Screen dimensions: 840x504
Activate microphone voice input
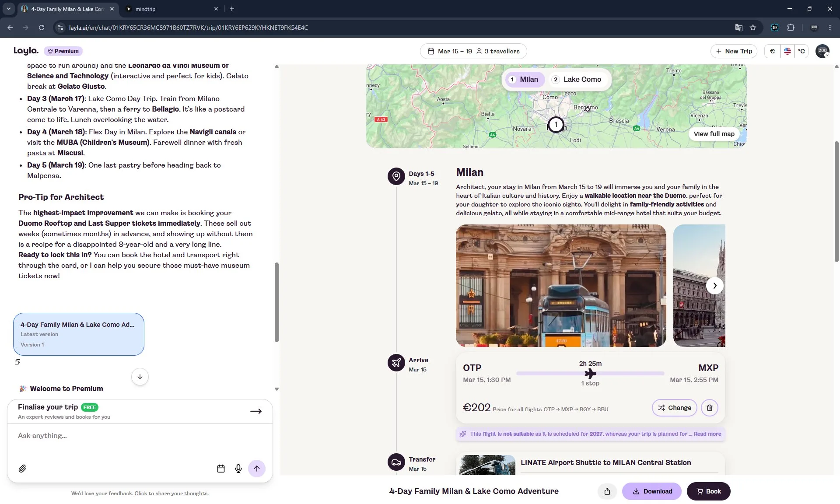238,469
